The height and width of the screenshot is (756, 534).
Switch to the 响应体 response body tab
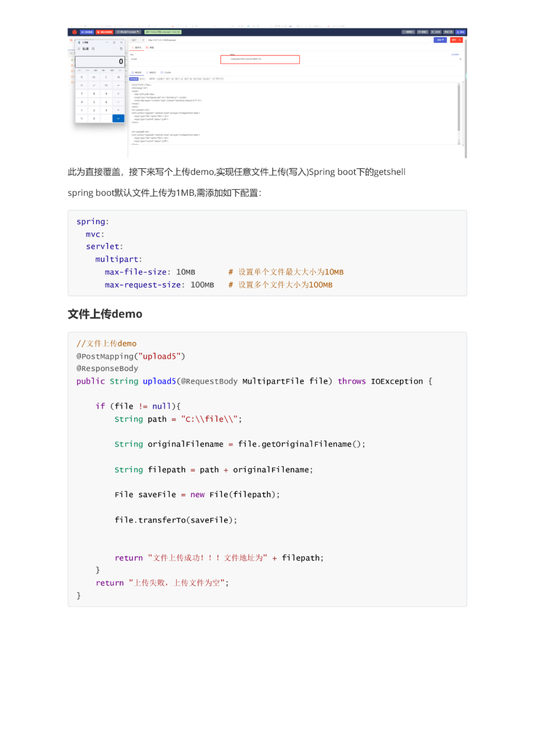click(x=136, y=72)
